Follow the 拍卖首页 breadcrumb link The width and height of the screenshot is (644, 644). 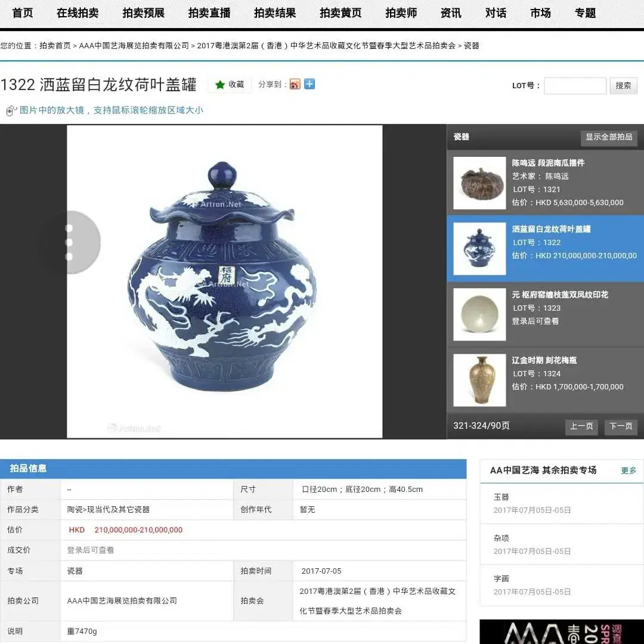click(55, 45)
